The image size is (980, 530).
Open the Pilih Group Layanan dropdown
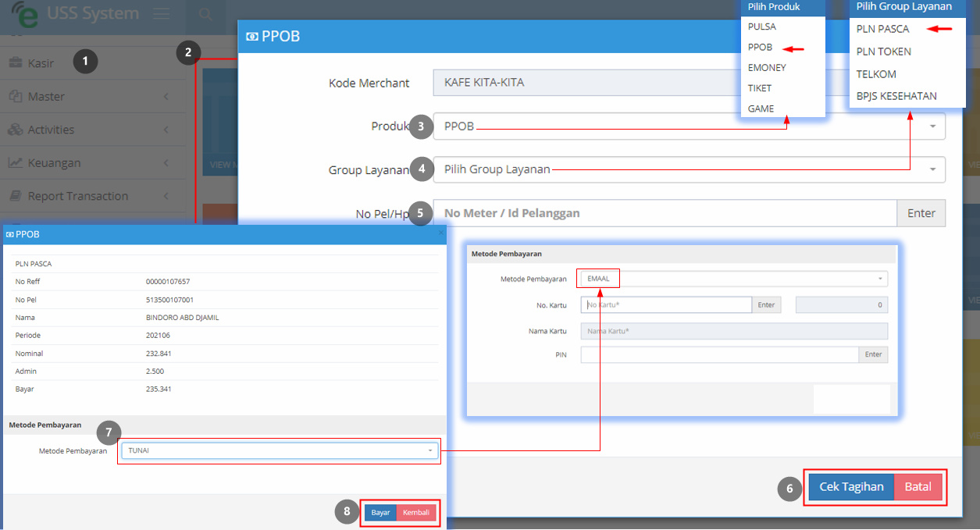(689, 169)
